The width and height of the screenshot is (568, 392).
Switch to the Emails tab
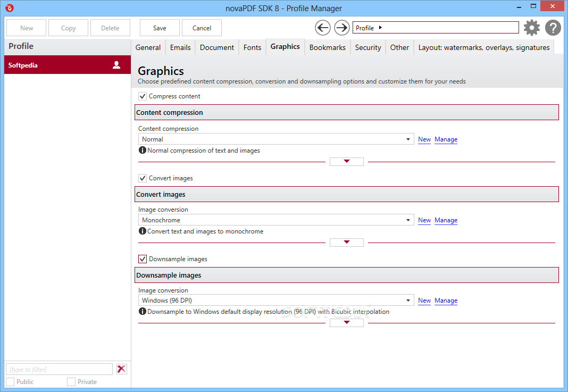tap(180, 47)
